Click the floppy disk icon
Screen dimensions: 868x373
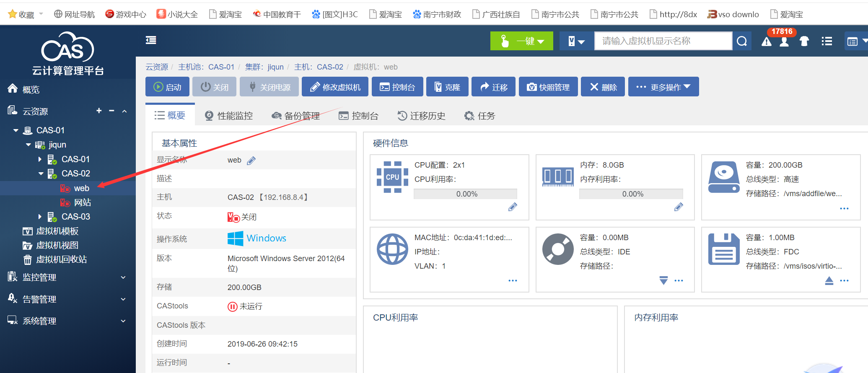(x=724, y=249)
